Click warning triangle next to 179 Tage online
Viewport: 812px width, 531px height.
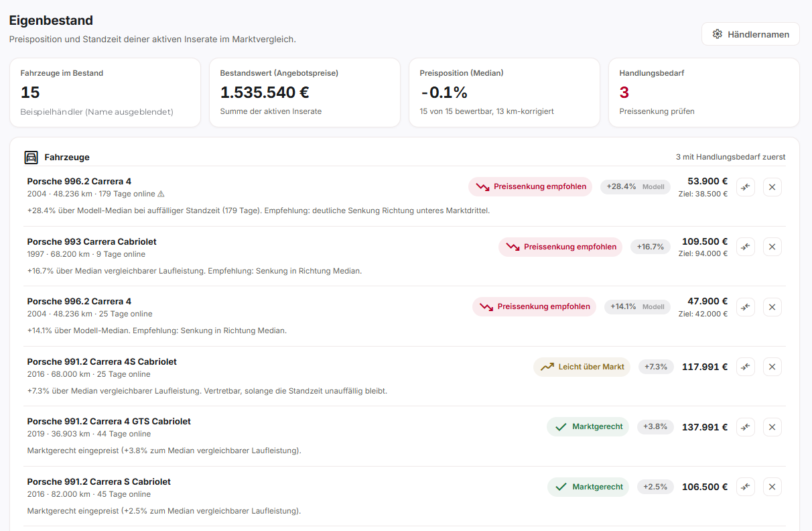click(x=161, y=194)
